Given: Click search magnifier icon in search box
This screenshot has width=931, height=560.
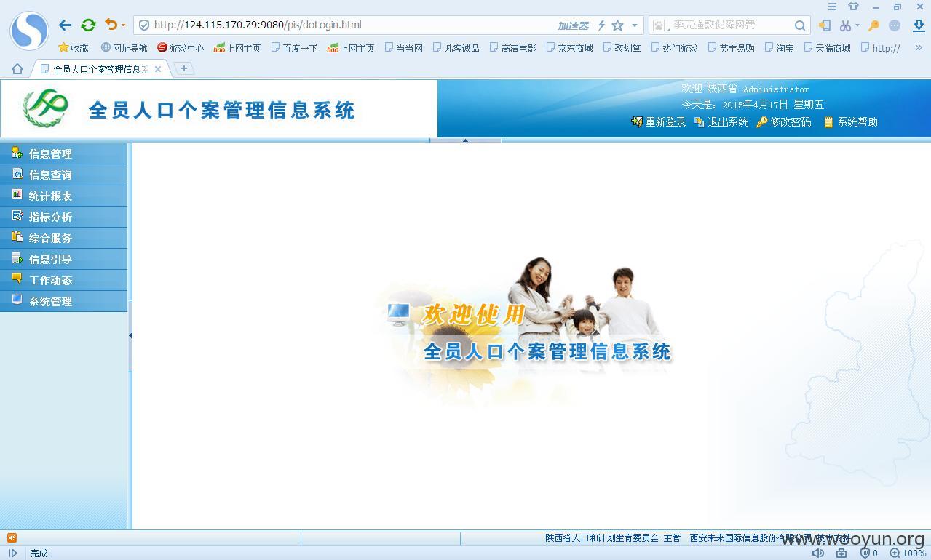Looking at the screenshot, I should [800, 25].
